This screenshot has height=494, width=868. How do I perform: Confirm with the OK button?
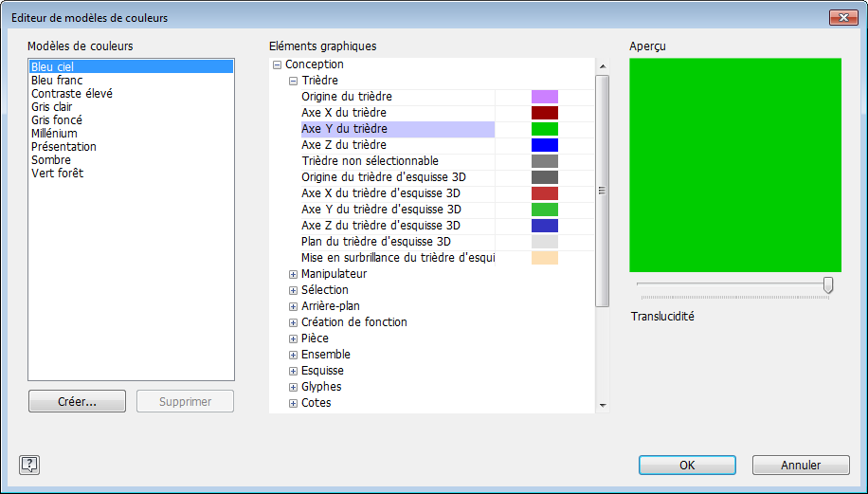(x=687, y=466)
